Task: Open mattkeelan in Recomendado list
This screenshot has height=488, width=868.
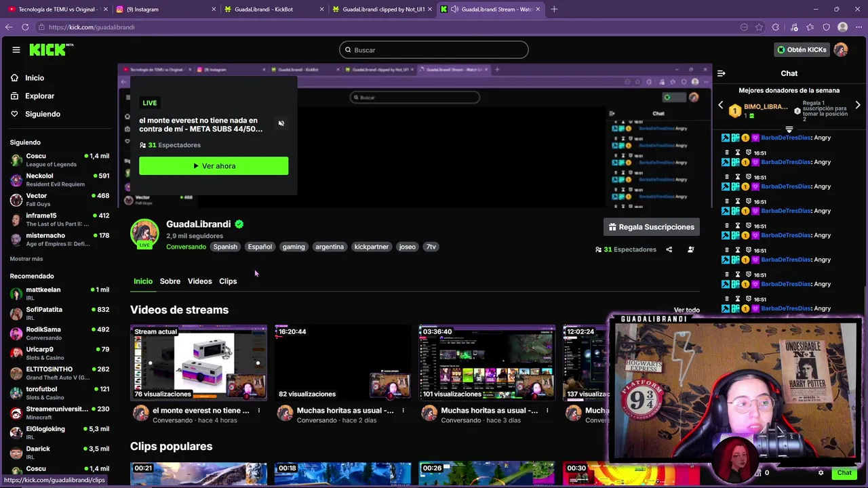Action: [59, 293]
